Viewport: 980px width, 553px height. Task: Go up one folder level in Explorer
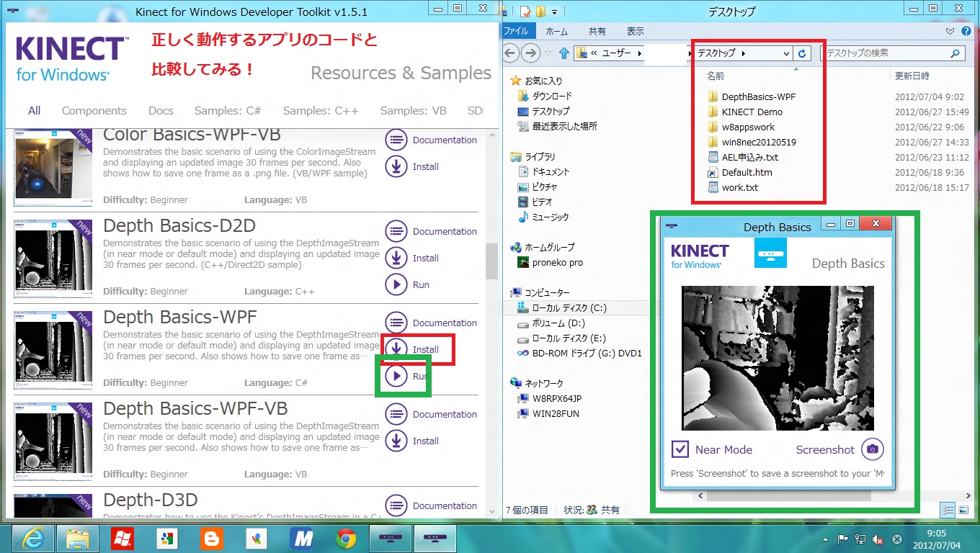tap(563, 53)
